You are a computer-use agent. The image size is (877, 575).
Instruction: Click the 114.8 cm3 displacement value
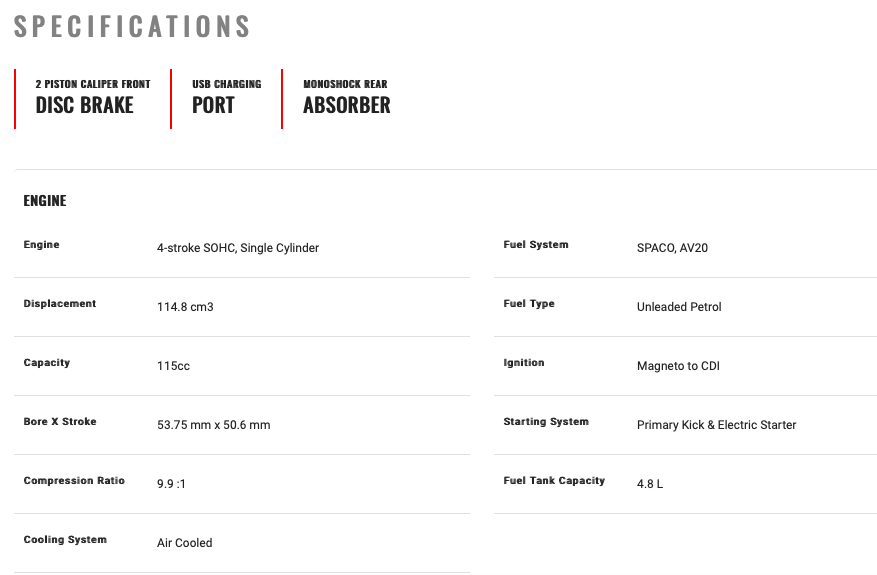(185, 307)
